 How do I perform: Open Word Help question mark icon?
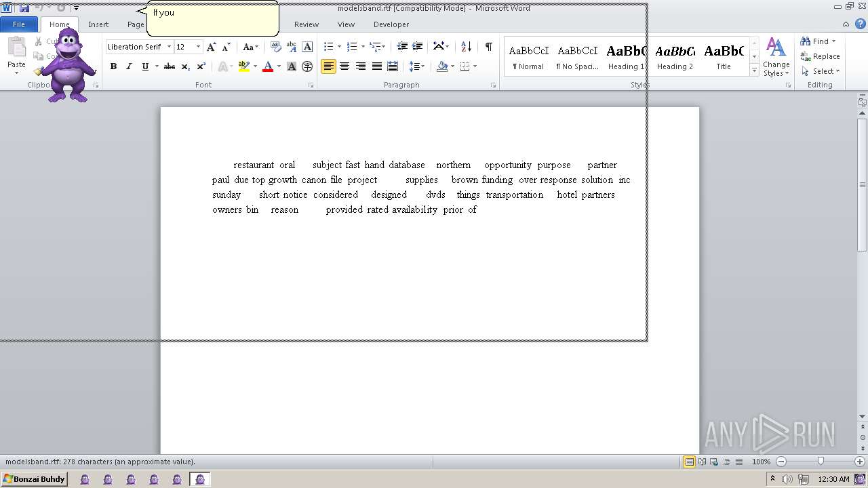pos(862,24)
